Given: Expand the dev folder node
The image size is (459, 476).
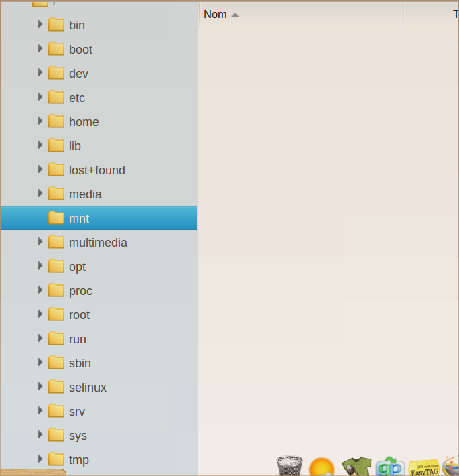Looking at the screenshot, I should (x=40, y=73).
